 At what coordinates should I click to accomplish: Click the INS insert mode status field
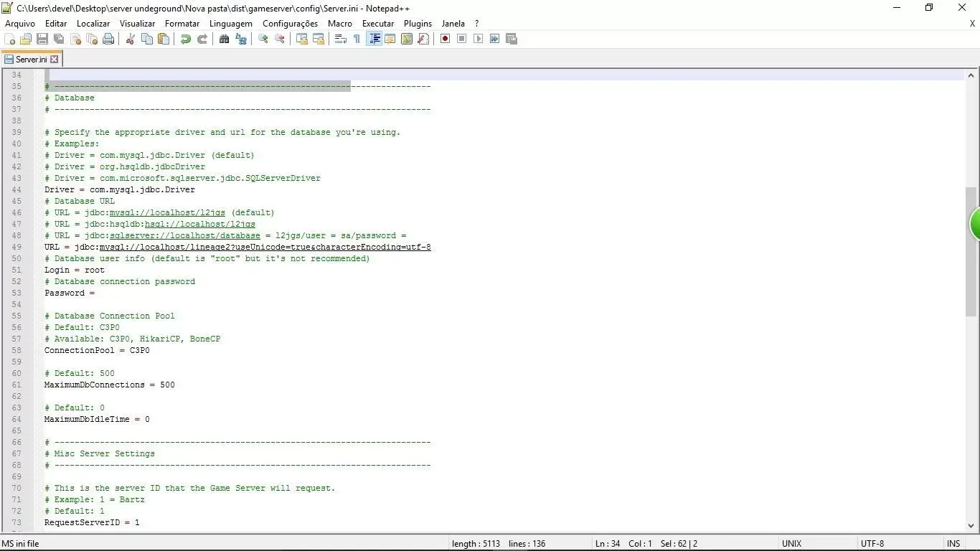click(x=953, y=544)
